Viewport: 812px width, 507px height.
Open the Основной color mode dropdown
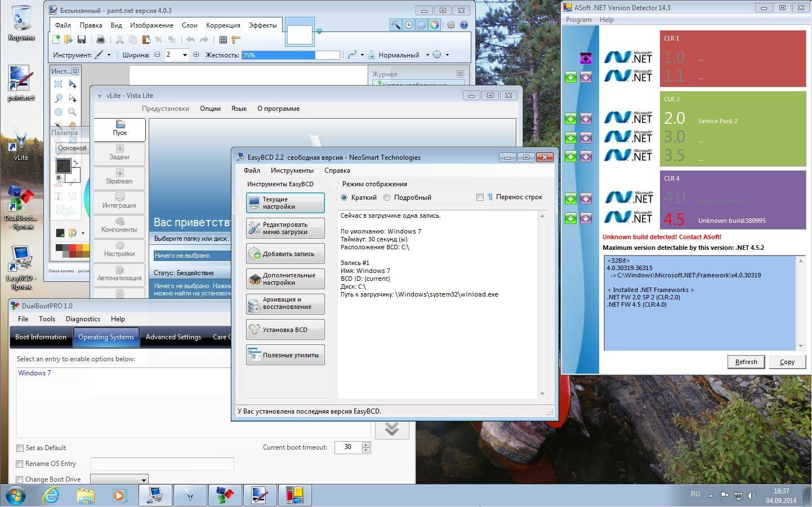[72, 148]
